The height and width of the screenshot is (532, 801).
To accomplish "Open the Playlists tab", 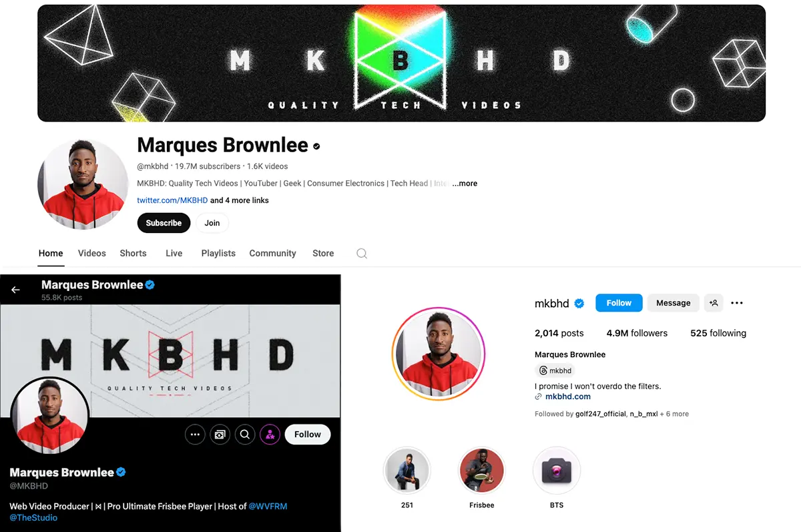I will 218,254.
